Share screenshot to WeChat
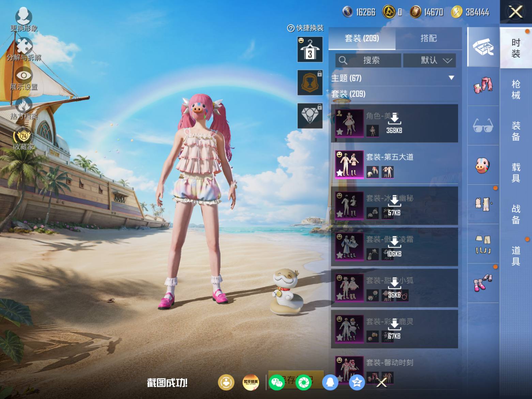 [x=277, y=382]
